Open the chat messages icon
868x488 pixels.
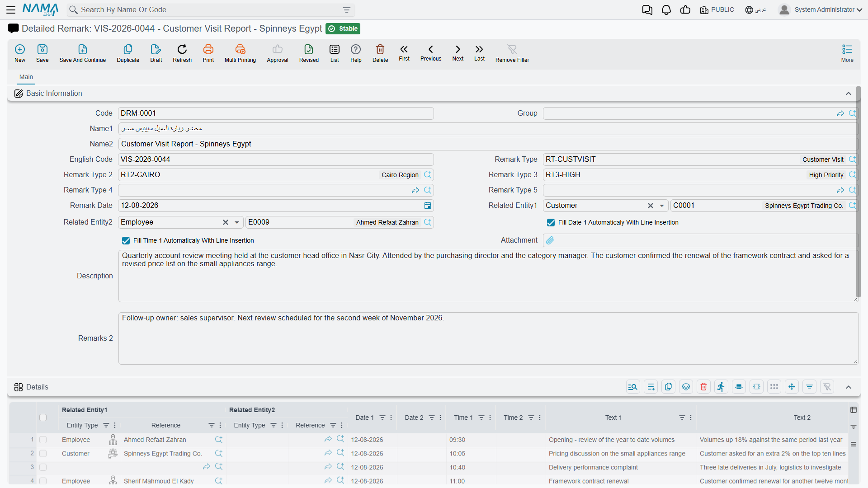(x=647, y=10)
